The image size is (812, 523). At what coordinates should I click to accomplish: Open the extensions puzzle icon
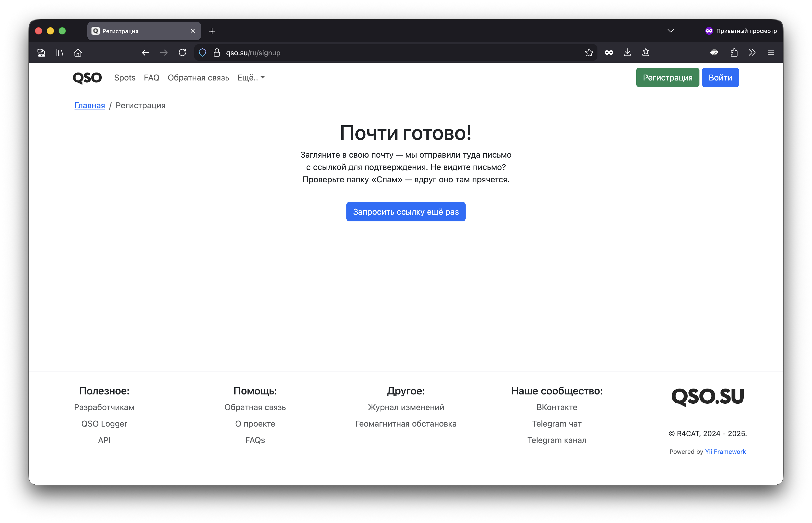click(734, 53)
